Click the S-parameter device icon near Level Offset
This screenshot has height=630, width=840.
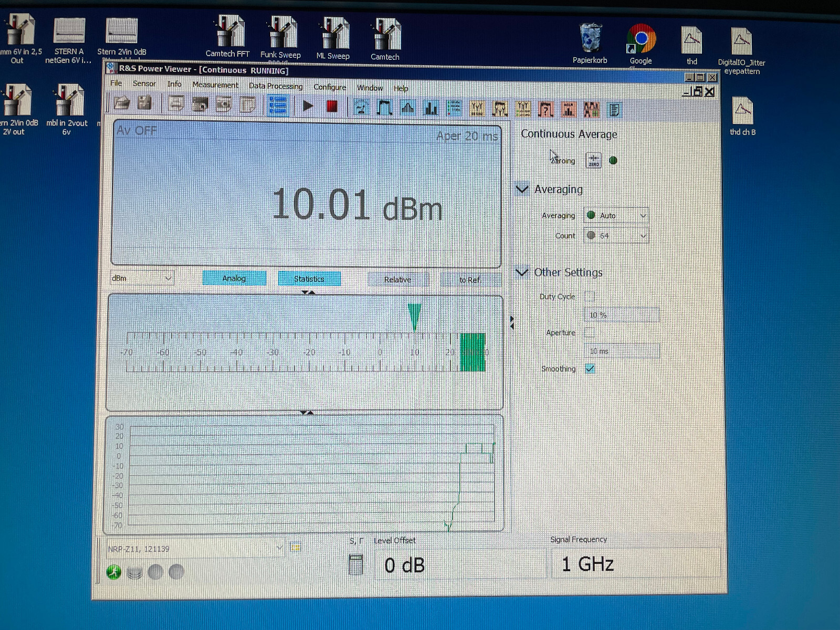(x=356, y=565)
